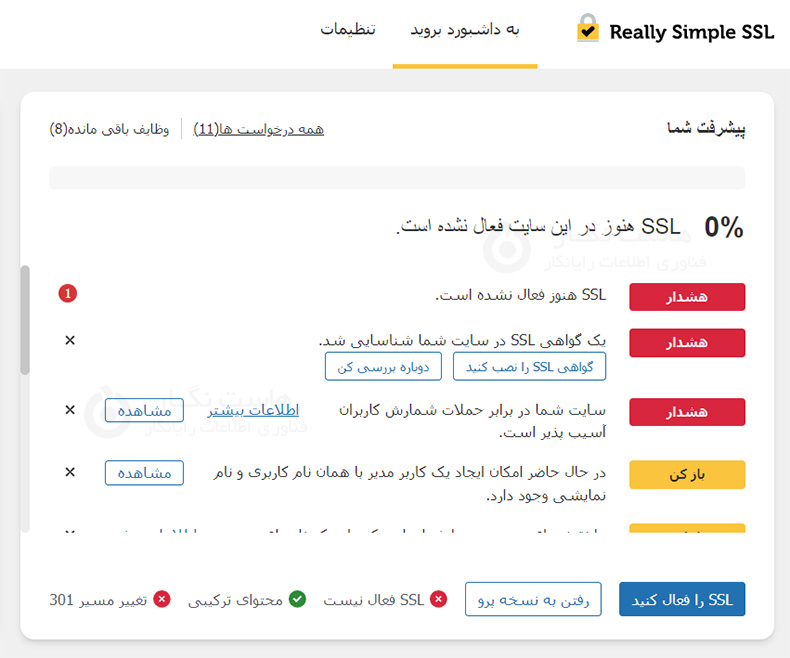
Task: Dismiss the SSL certificate detected warning
Action: click(x=70, y=341)
